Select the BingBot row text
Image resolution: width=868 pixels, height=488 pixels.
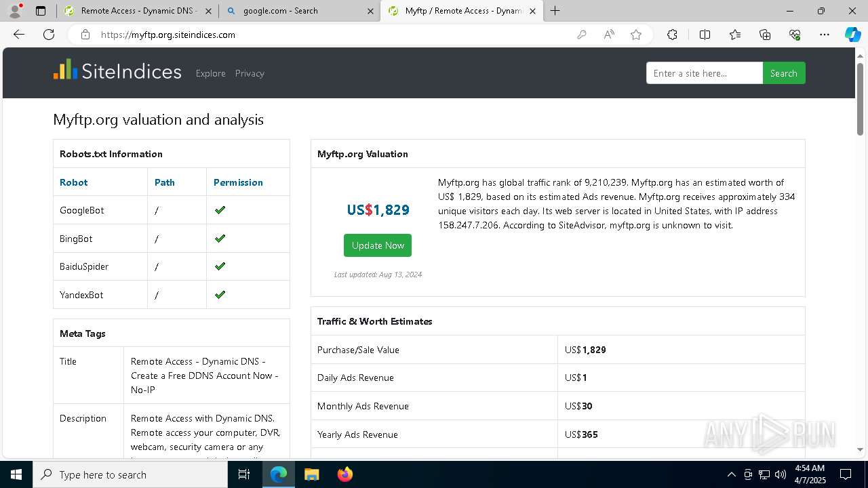pyautogui.click(x=76, y=239)
